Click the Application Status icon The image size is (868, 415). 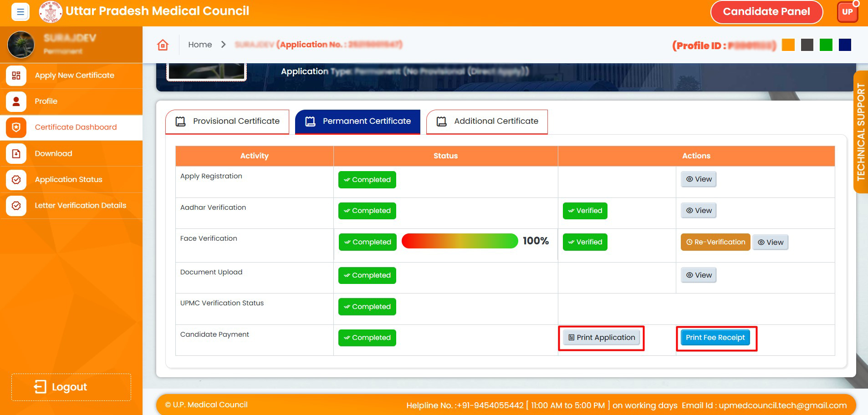[x=16, y=180]
